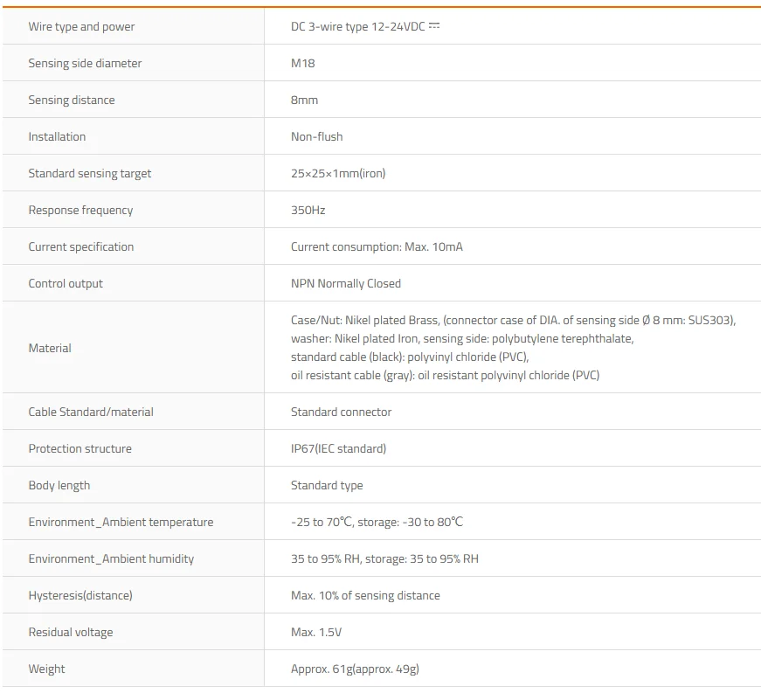Click the "Sensing distance" row label

pos(71,100)
